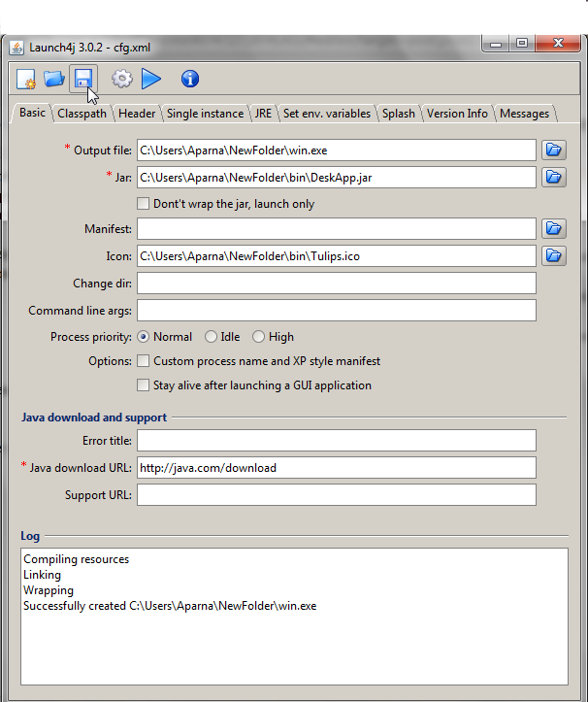Image resolution: width=588 pixels, height=702 pixels.
Task: Focus the empty Manifest field
Action: click(337, 229)
